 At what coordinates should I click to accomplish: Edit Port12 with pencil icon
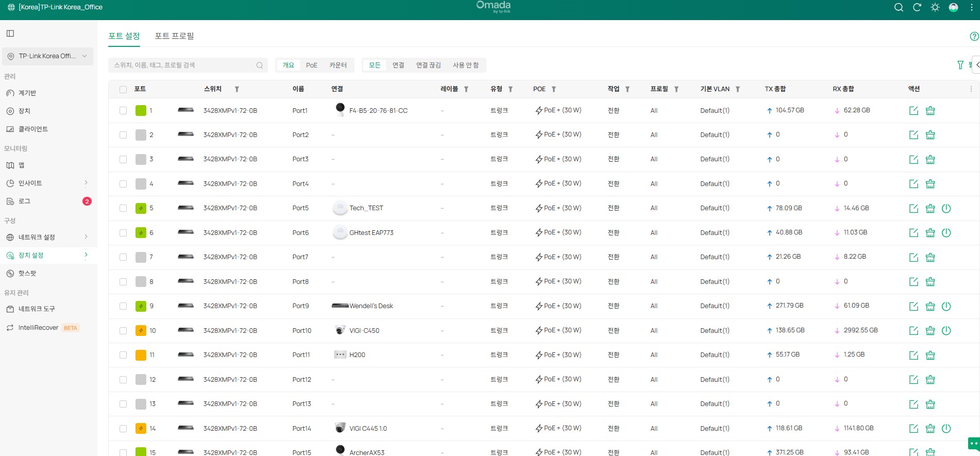(914, 379)
